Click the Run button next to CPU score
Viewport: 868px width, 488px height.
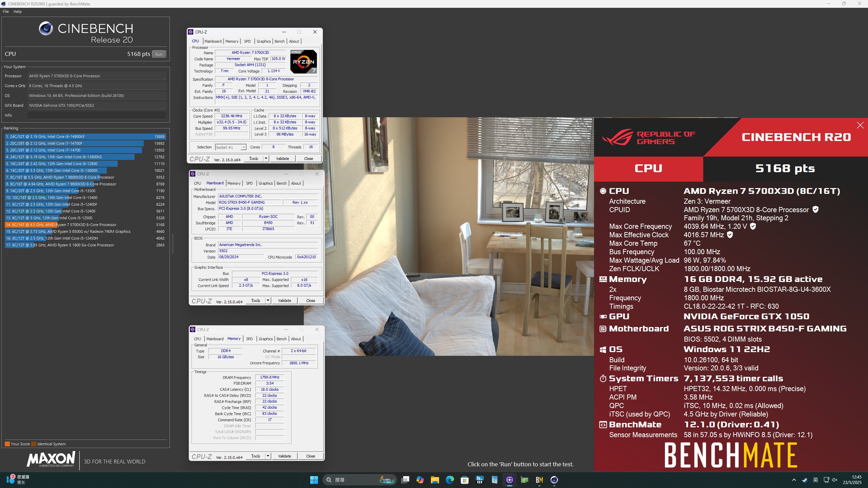click(x=159, y=54)
